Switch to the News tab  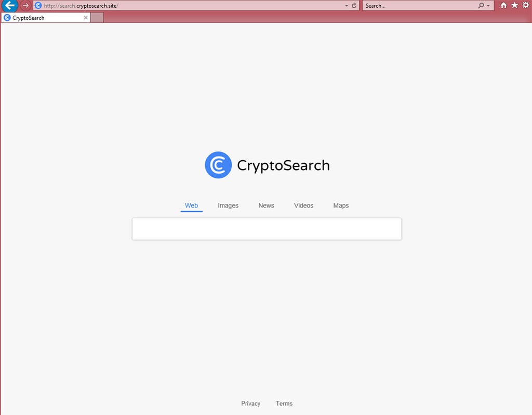pyautogui.click(x=266, y=205)
